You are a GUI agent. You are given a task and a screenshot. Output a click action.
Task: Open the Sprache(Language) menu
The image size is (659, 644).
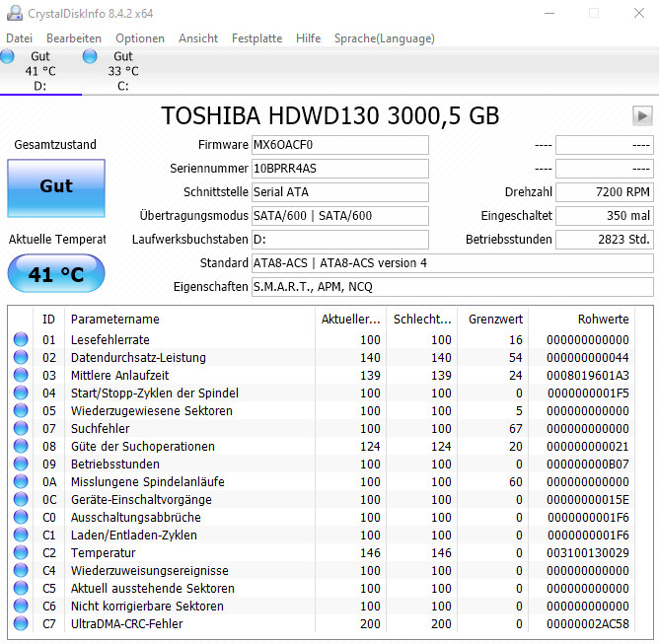tap(385, 38)
